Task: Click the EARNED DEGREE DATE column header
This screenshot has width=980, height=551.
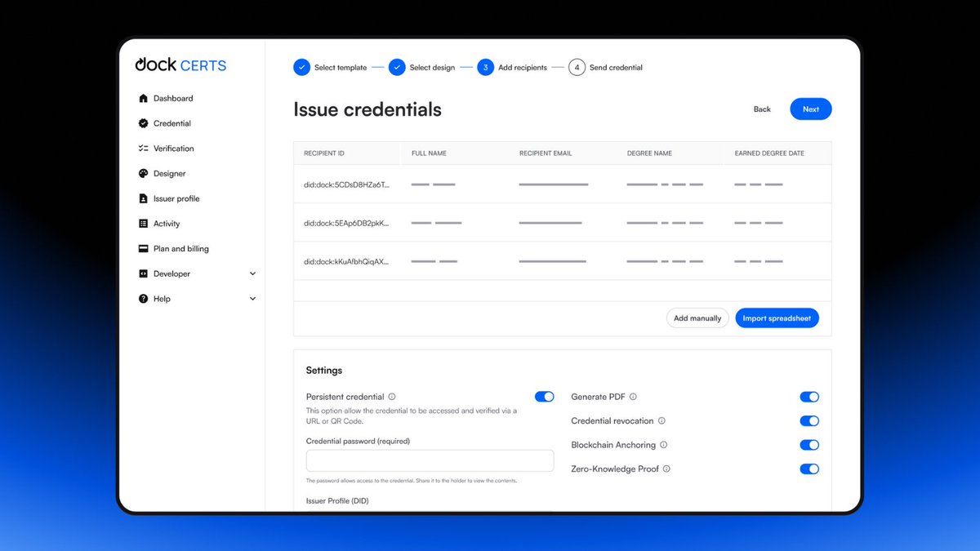Action: tap(769, 153)
